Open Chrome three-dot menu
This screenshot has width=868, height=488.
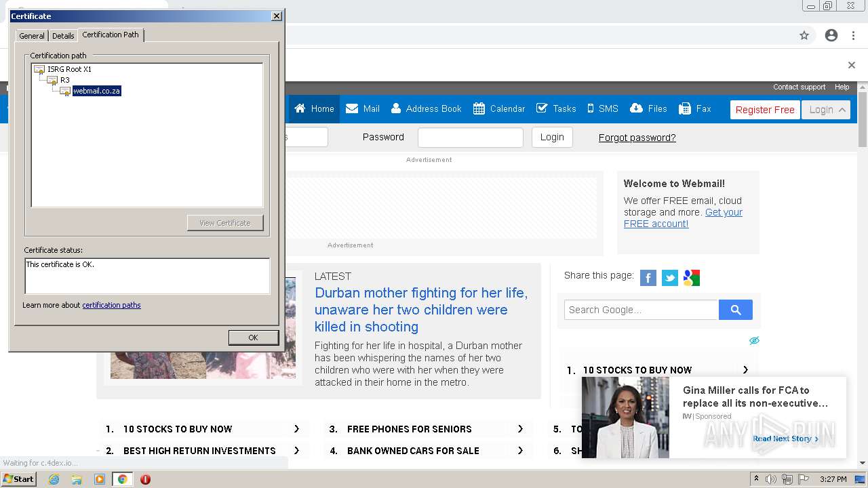pyautogui.click(x=853, y=35)
